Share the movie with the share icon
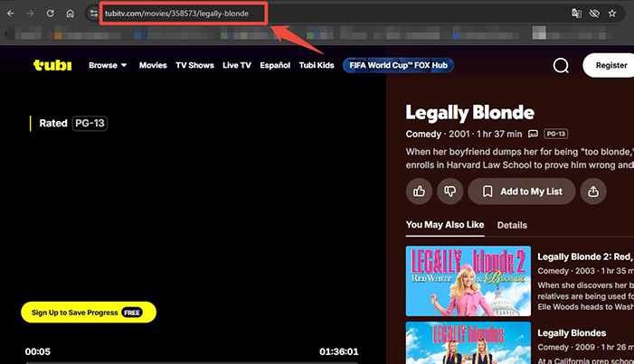The image size is (634, 364). tap(593, 191)
